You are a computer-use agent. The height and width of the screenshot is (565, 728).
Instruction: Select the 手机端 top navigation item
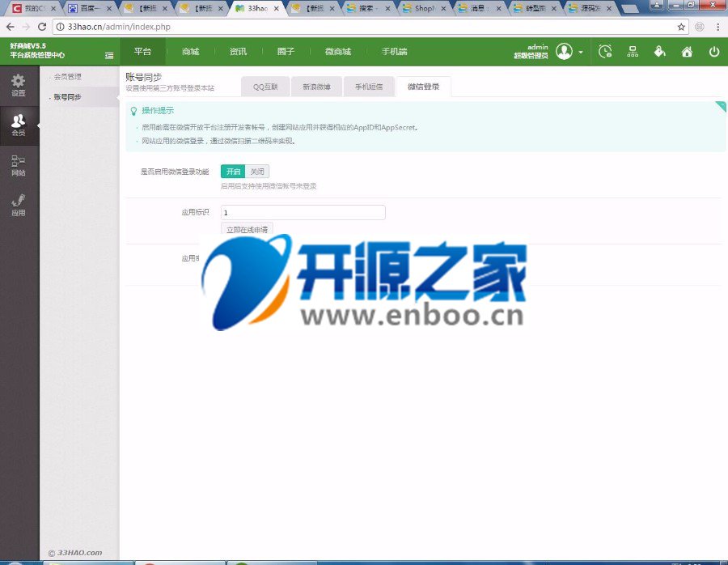click(x=395, y=52)
